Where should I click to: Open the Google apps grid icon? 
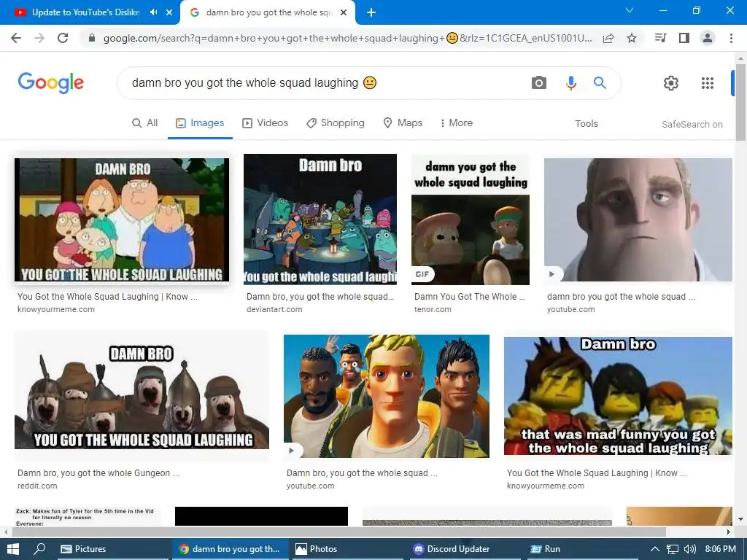tap(708, 83)
